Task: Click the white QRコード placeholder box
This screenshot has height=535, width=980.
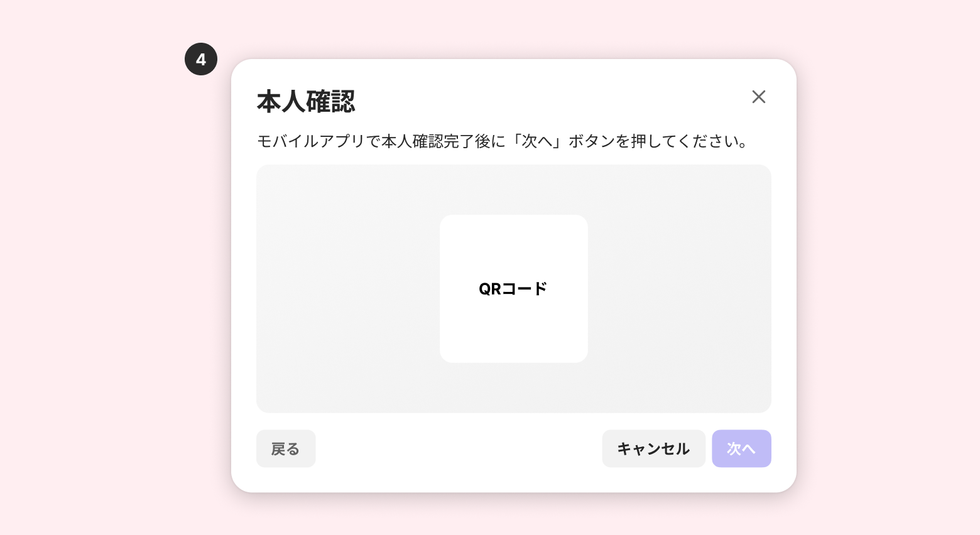Action: (x=514, y=327)
